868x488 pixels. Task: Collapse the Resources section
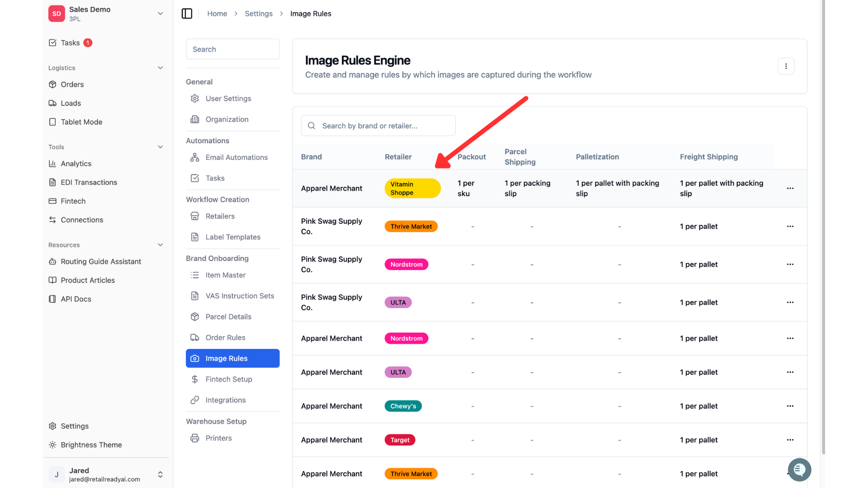(160, 245)
